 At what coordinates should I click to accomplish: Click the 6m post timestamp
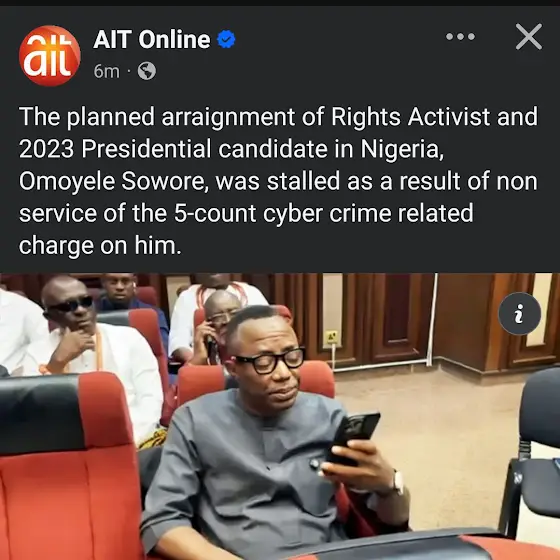click(106, 71)
